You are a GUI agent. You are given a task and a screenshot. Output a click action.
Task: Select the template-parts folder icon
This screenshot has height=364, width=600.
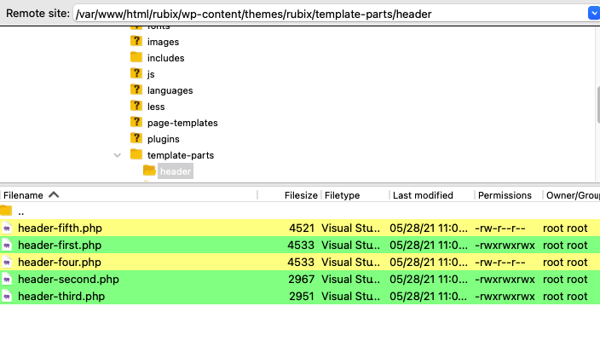click(x=136, y=154)
